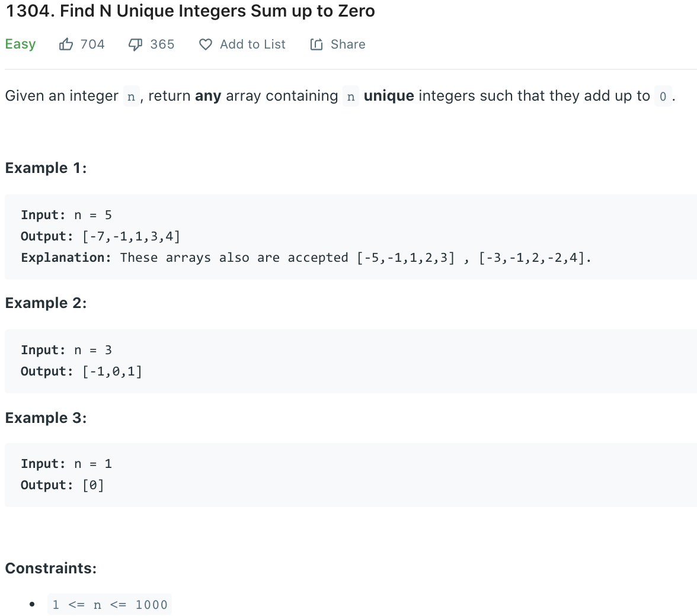Collapse Example 3 section

click(45, 418)
